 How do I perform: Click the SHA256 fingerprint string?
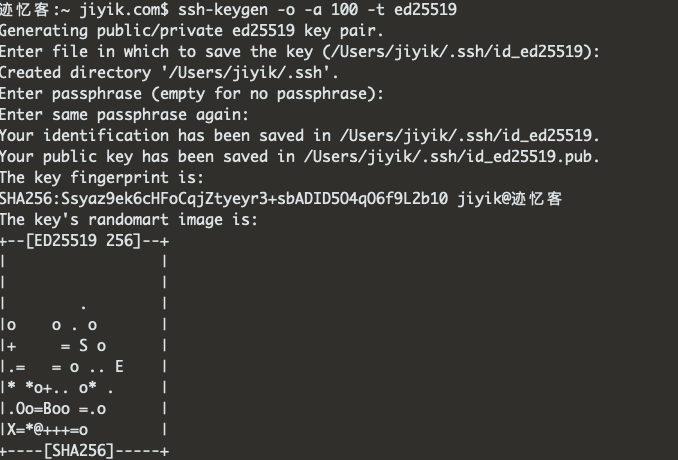tap(224, 199)
